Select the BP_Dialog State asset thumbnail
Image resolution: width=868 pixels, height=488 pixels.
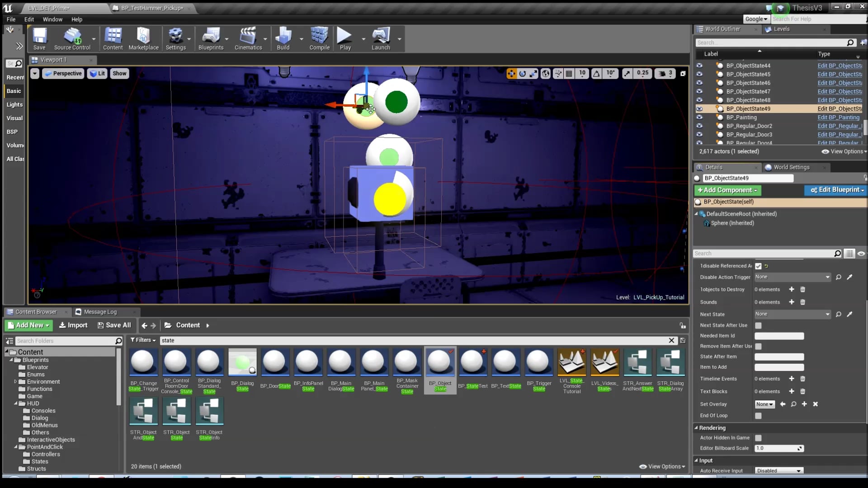tap(242, 362)
